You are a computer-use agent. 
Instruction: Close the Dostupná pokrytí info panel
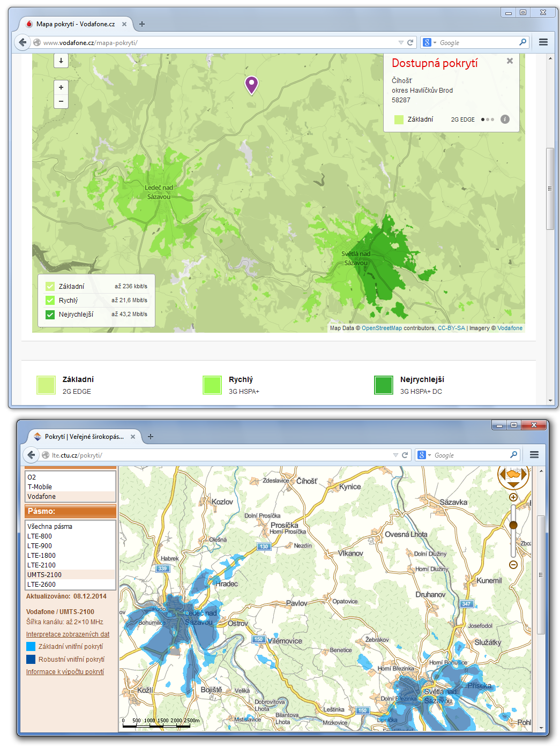pos(510,61)
